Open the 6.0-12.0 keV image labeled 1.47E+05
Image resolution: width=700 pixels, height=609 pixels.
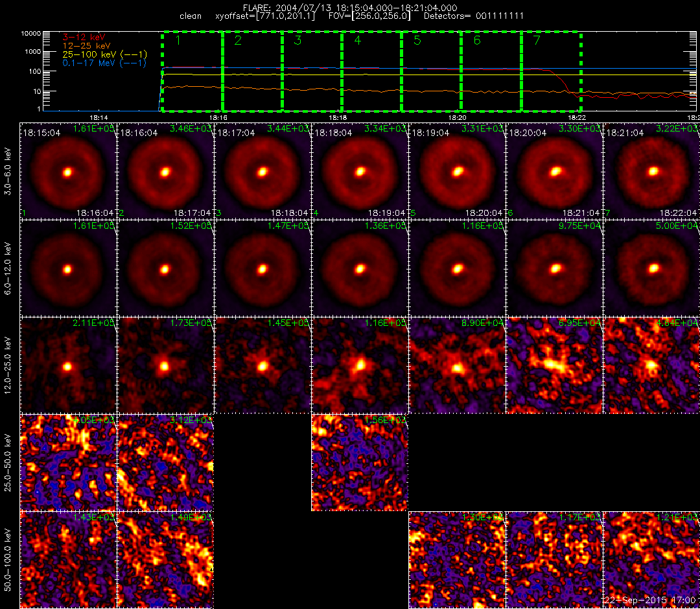pos(262,269)
